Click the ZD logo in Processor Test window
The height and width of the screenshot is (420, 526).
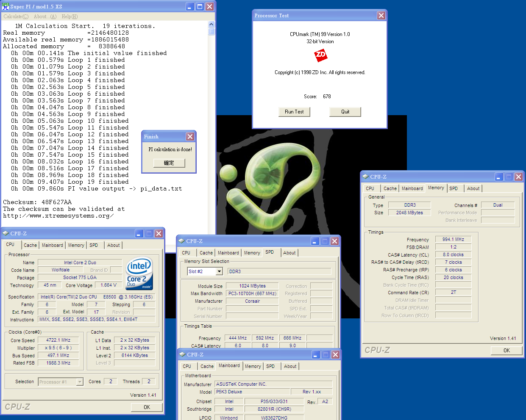[320, 55]
